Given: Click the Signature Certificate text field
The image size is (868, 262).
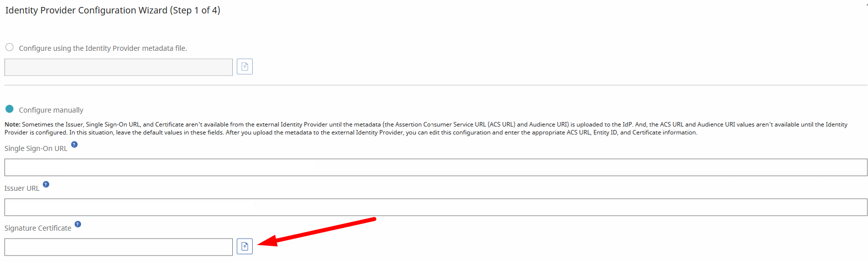Looking at the screenshot, I should [x=118, y=247].
